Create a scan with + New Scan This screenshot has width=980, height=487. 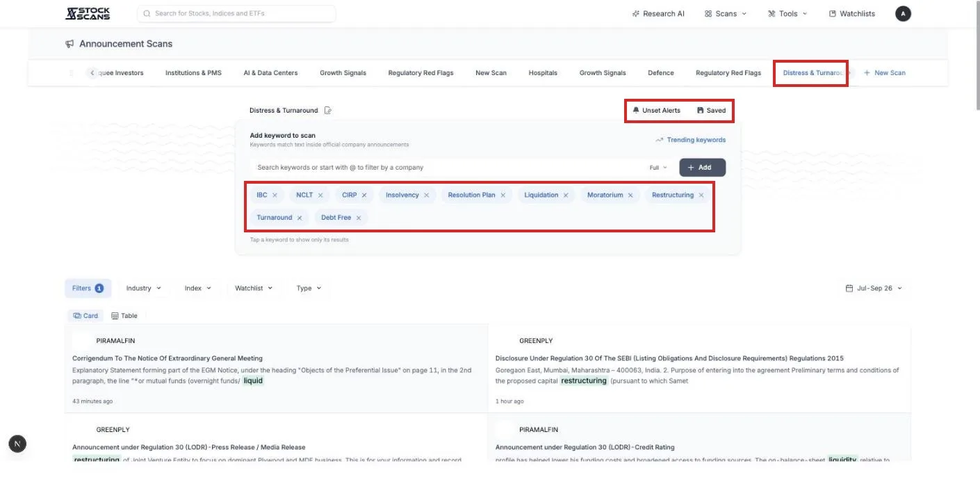click(884, 72)
